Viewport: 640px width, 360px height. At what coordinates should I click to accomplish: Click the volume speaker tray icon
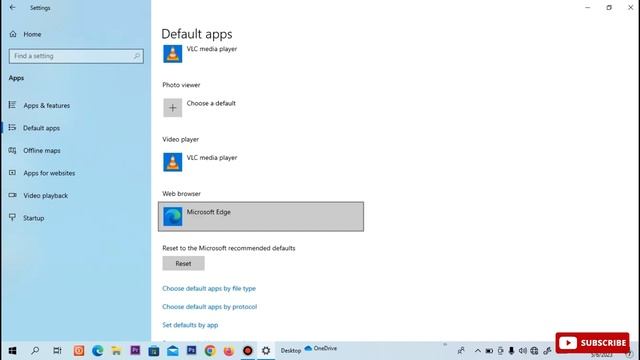(522, 351)
